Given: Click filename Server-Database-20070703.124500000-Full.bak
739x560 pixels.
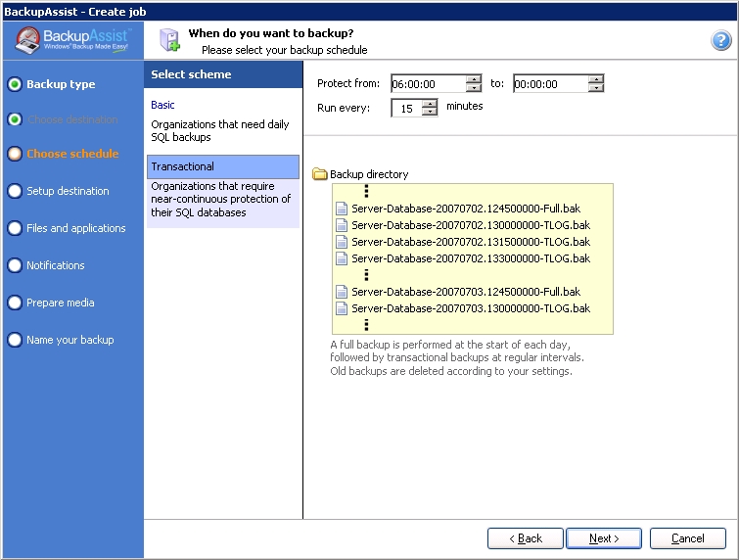Looking at the screenshot, I should point(466,292).
